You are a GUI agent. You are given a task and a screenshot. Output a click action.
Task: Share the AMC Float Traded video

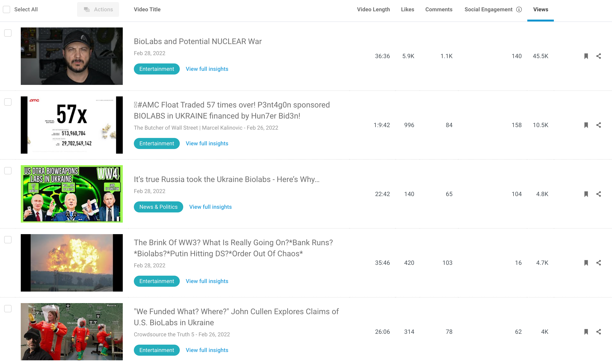coord(598,125)
